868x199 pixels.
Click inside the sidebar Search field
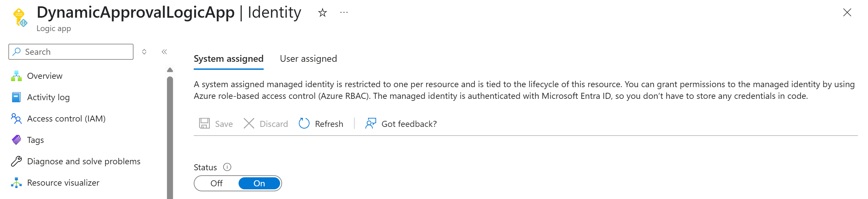coord(71,52)
